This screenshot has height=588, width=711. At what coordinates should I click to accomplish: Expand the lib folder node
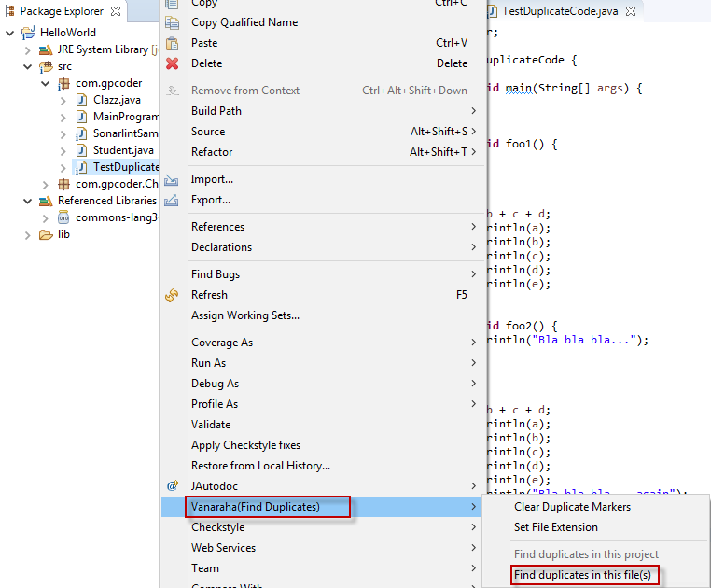click(x=28, y=235)
